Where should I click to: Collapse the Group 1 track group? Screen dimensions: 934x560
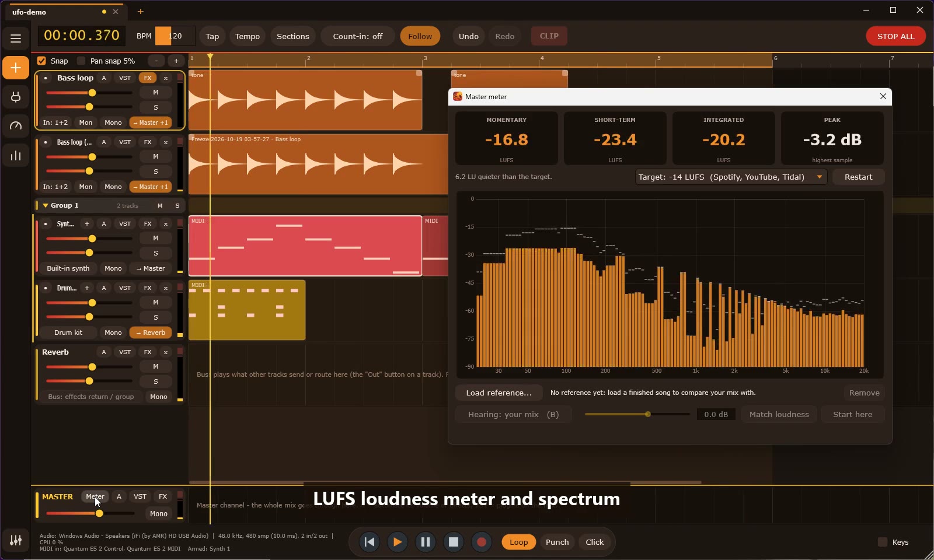[x=46, y=205]
